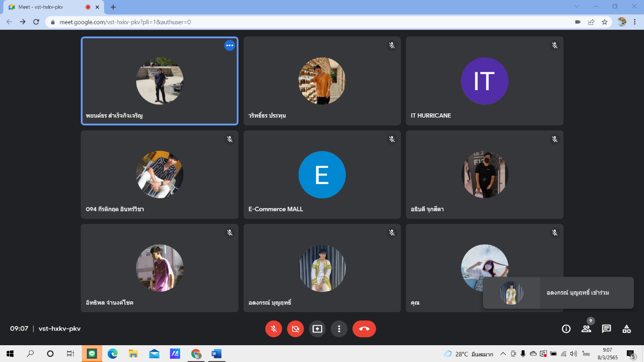
Task: Toggle the microphone mute button
Action: point(273,329)
